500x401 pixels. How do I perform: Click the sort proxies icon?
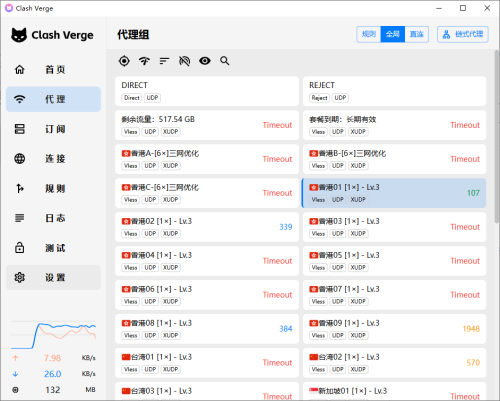[164, 61]
